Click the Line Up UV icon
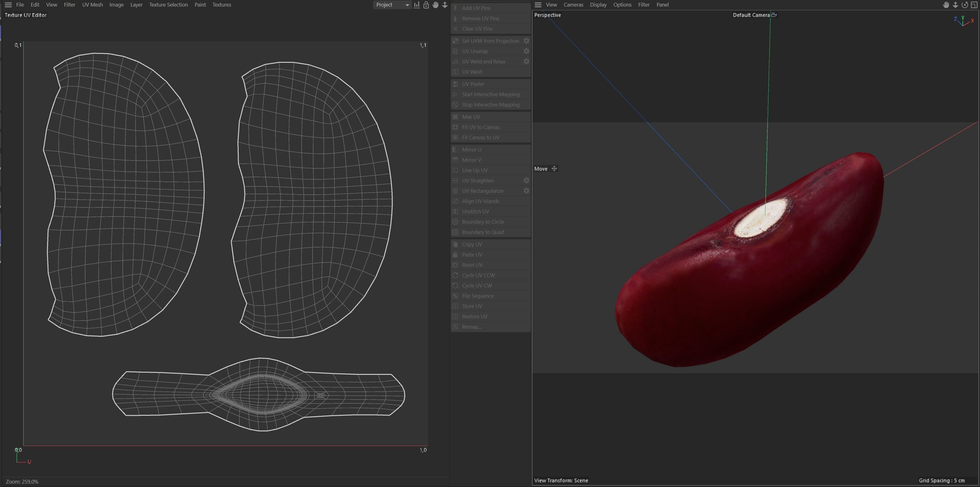The height and width of the screenshot is (487, 980). 455,170
